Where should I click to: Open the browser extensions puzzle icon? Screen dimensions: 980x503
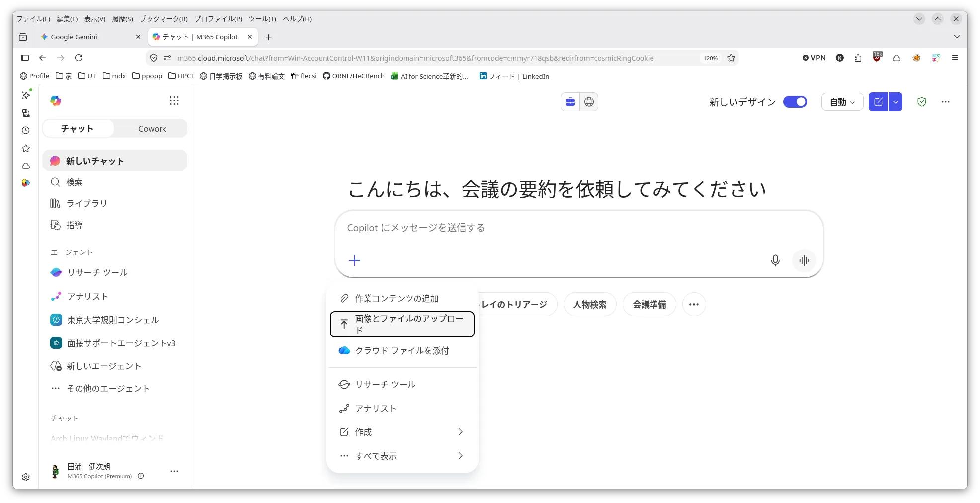point(858,58)
